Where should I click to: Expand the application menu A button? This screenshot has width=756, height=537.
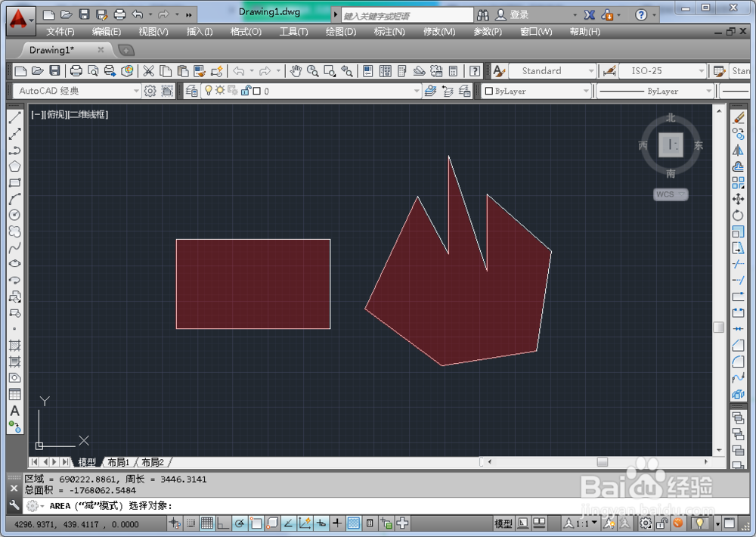[x=20, y=20]
